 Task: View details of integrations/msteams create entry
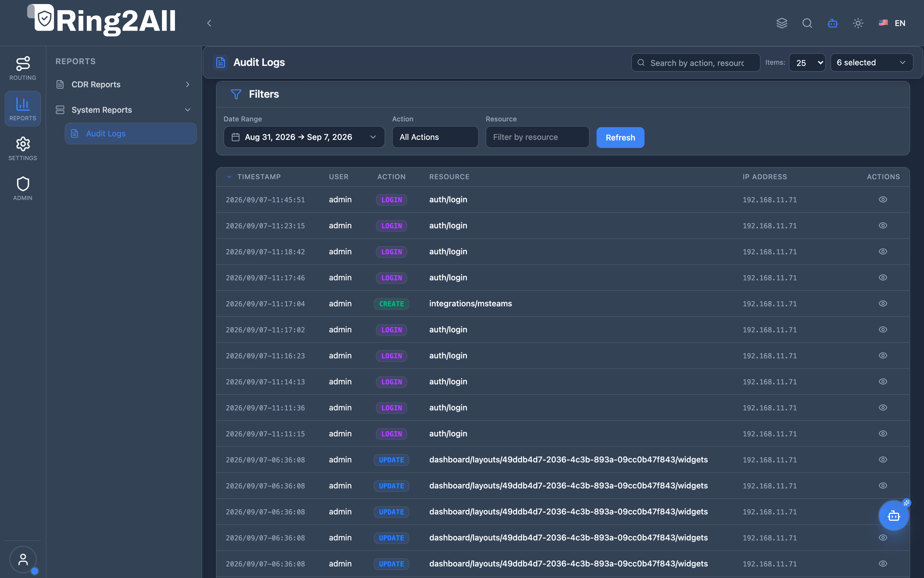883,303
